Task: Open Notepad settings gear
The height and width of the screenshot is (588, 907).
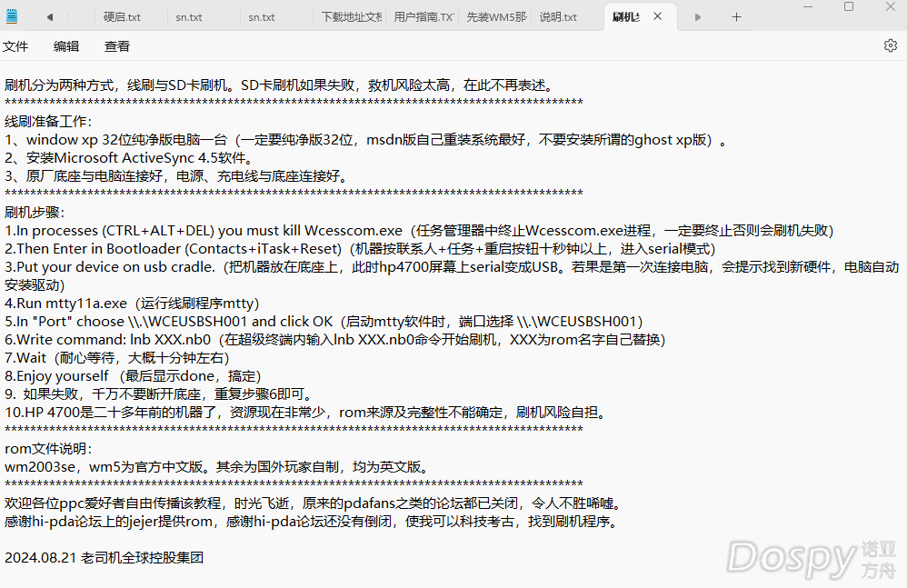Action: [891, 45]
